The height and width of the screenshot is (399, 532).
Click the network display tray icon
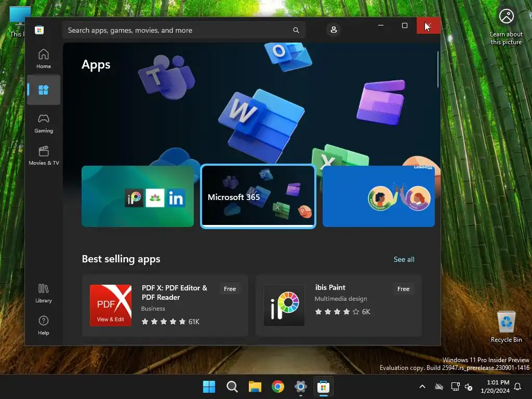pyautogui.click(x=455, y=387)
